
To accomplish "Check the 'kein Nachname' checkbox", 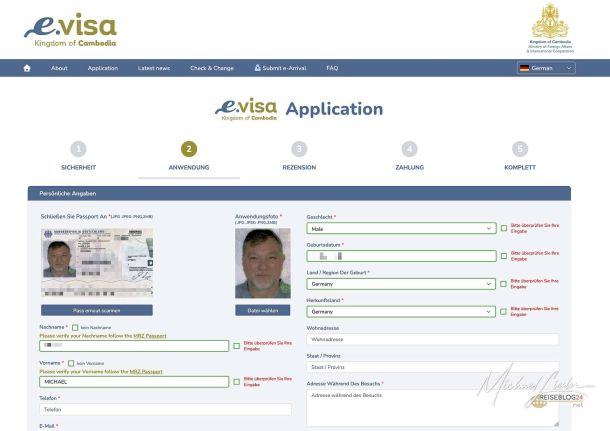I will pyautogui.click(x=75, y=327).
